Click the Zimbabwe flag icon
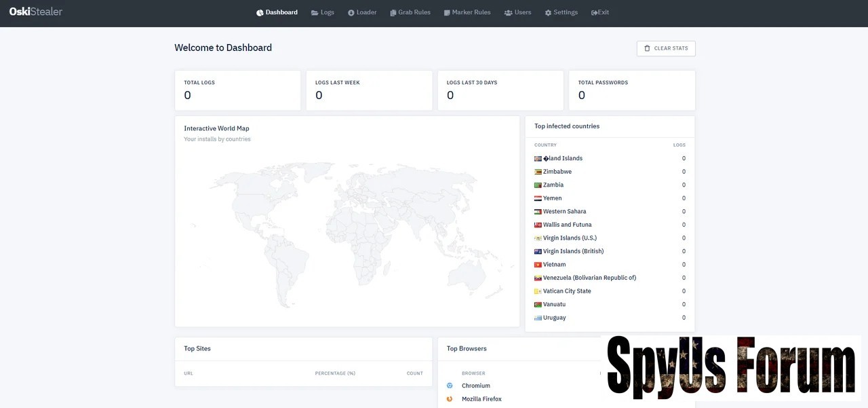The image size is (868, 408). (538, 172)
